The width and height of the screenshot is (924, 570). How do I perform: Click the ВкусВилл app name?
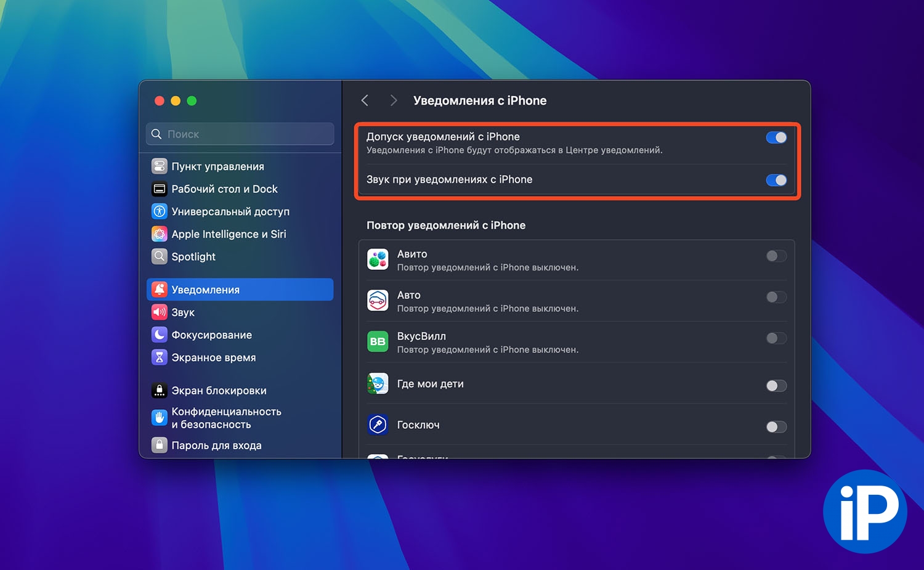(421, 336)
